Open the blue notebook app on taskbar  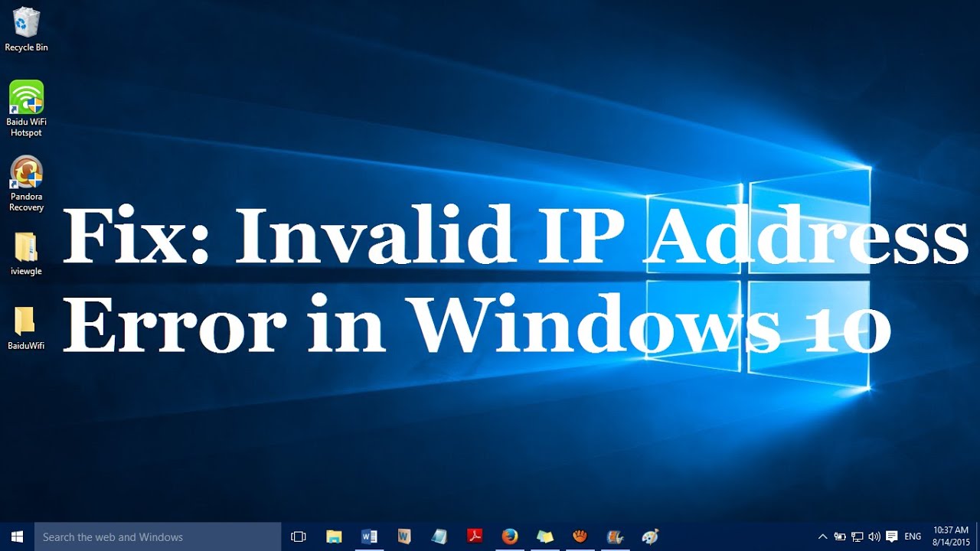(x=439, y=536)
